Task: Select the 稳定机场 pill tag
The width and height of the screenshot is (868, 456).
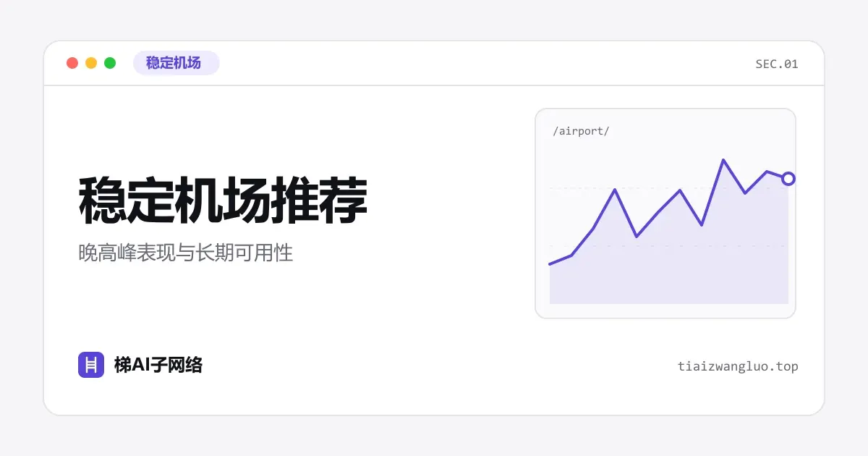Action: pos(176,63)
